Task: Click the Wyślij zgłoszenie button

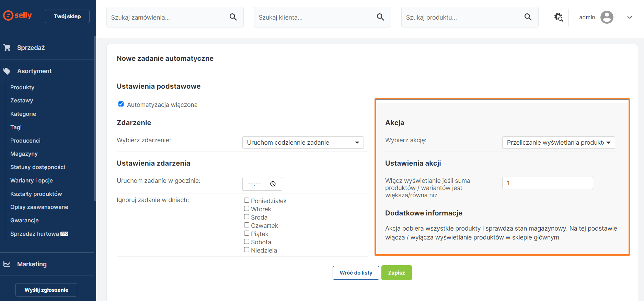Action: pos(46,290)
